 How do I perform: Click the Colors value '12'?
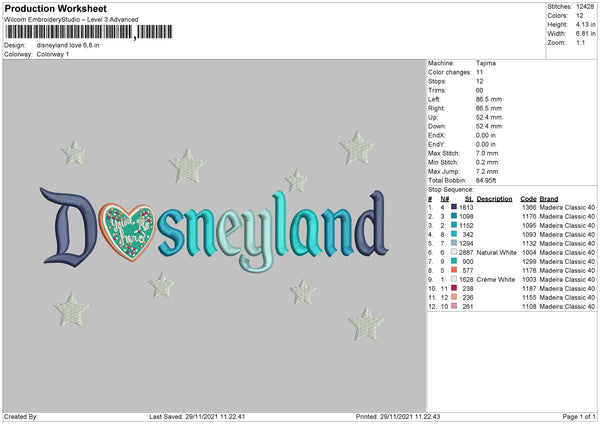(580, 16)
